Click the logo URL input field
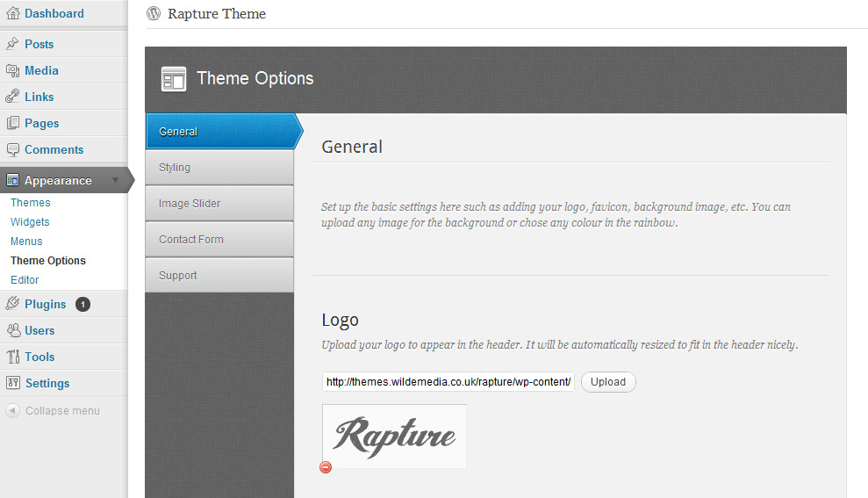Screen dimensions: 868x498 448,382
